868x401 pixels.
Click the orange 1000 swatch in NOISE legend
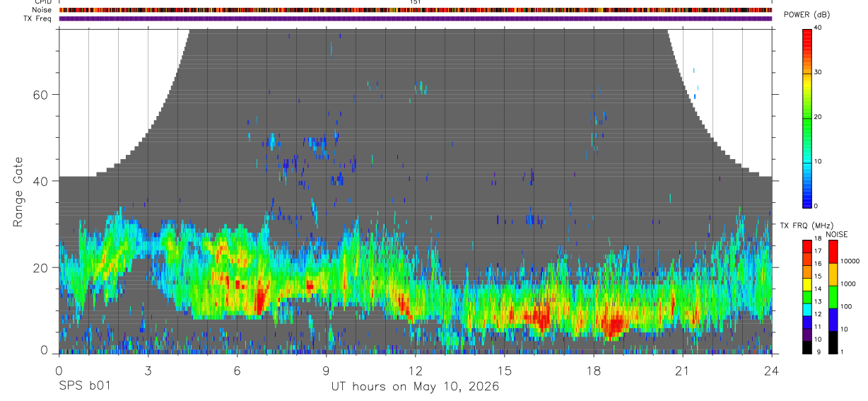pos(832,274)
